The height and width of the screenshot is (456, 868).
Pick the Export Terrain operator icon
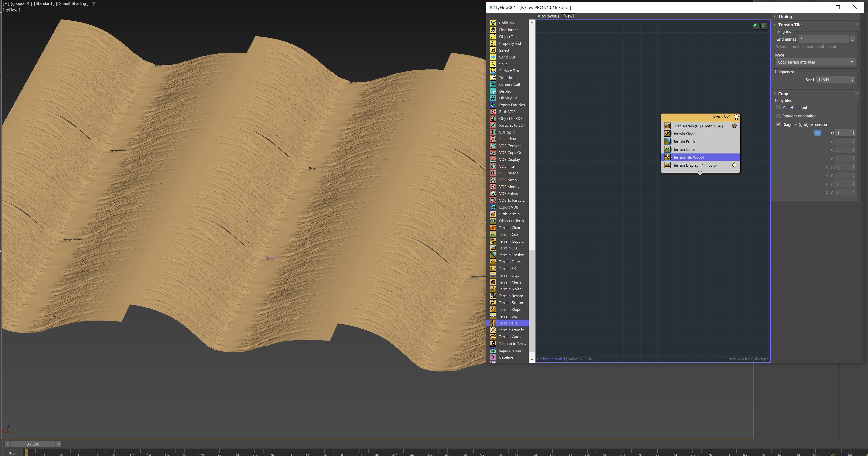click(x=493, y=350)
